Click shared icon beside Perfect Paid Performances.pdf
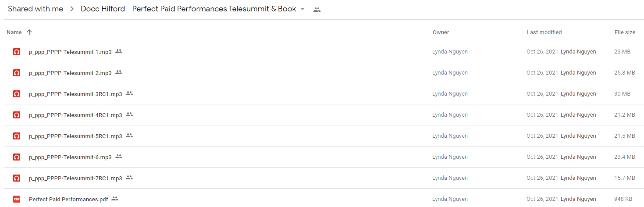This screenshot has width=644, height=207. click(115, 199)
